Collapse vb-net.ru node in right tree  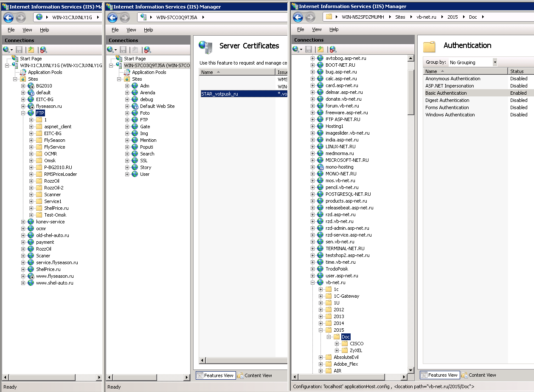pyautogui.click(x=313, y=282)
